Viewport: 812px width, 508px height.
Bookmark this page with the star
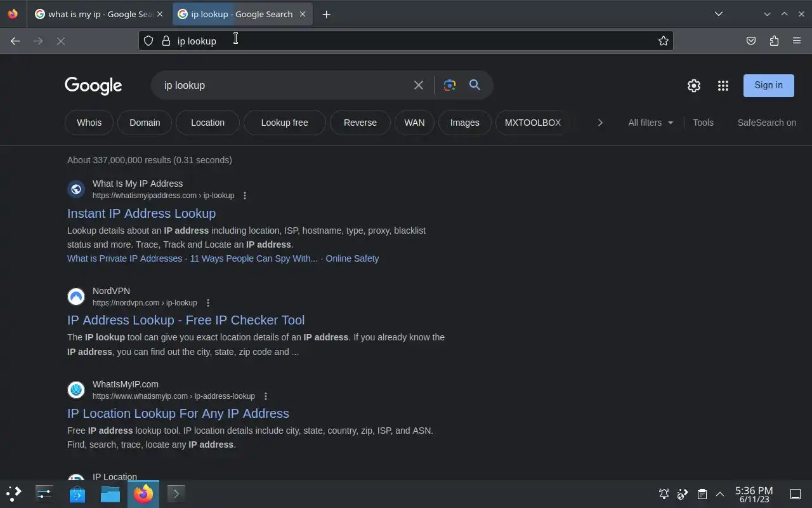pyautogui.click(x=664, y=41)
